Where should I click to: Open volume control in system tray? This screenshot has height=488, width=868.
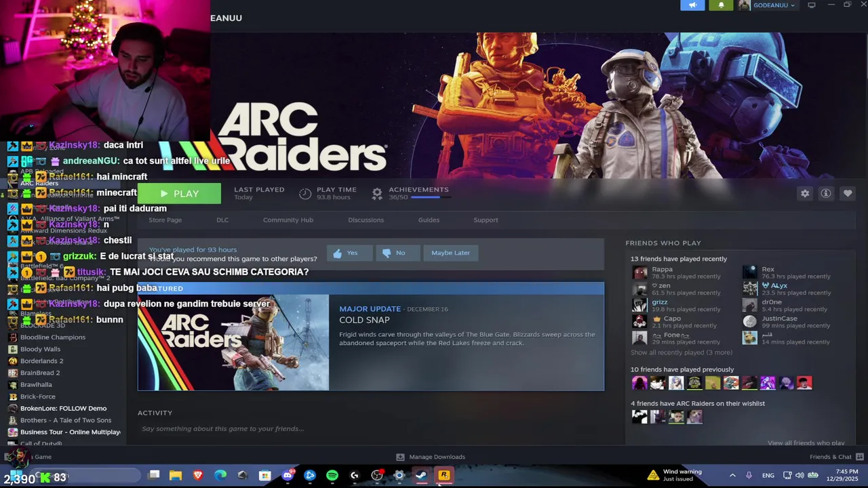[800, 476]
